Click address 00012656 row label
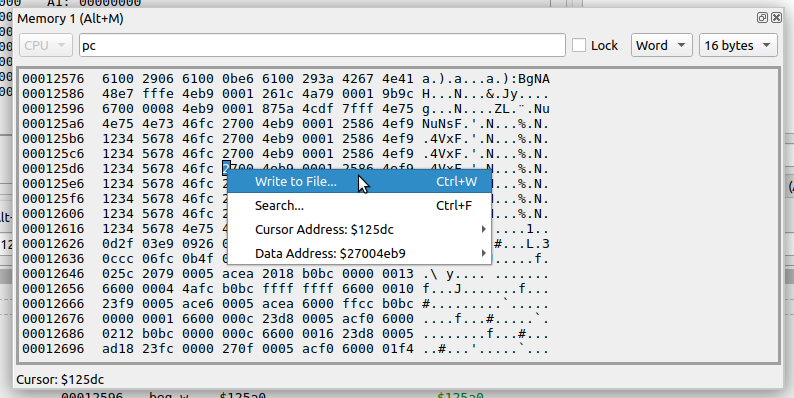Image resolution: width=794 pixels, height=398 pixels. click(x=53, y=289)
